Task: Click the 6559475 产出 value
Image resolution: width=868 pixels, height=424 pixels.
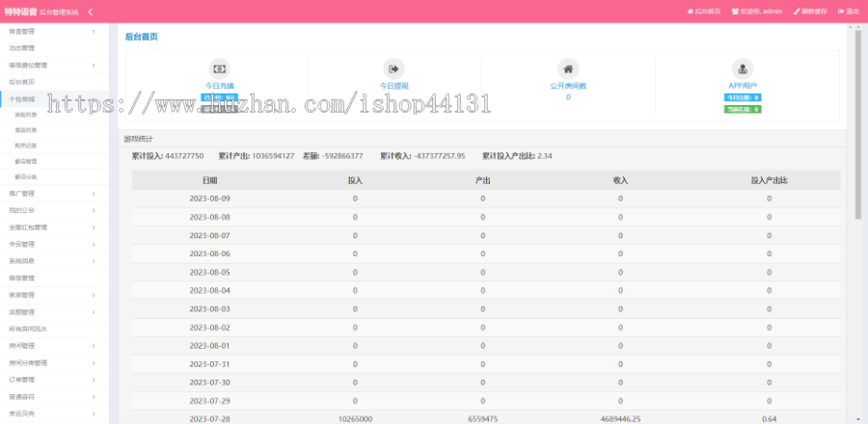Action: click(x=483, y=419)
